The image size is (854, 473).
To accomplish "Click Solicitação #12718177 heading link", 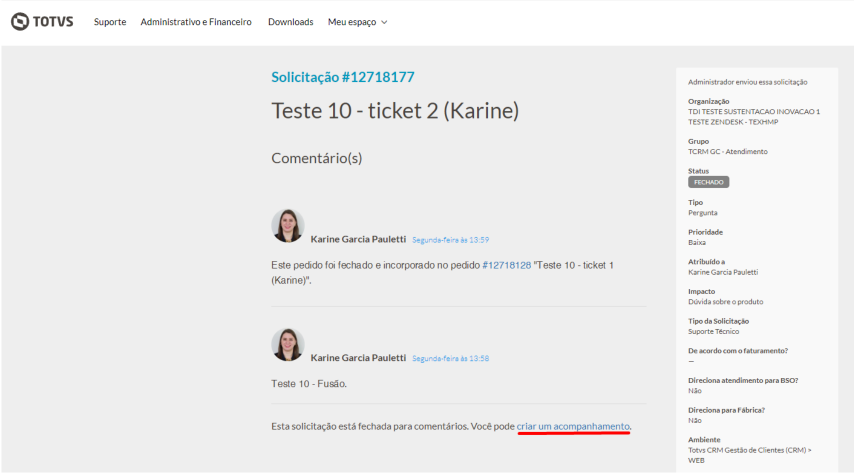I will pos(343,77).
